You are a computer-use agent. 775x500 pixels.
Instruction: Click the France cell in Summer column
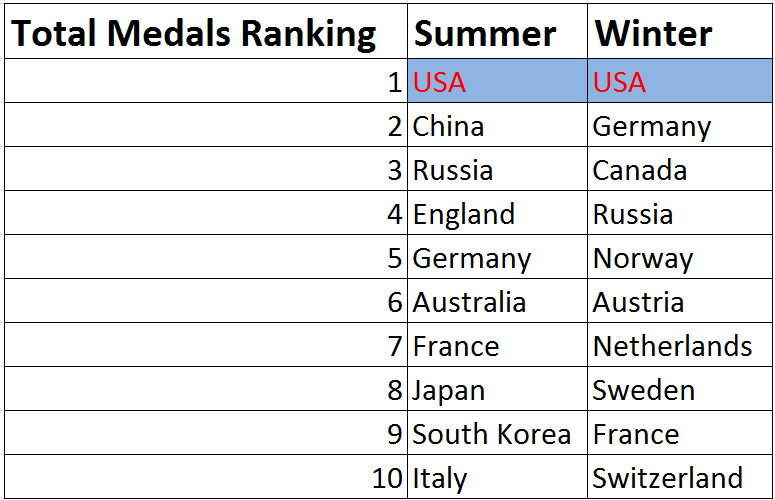tap(497, 346)
